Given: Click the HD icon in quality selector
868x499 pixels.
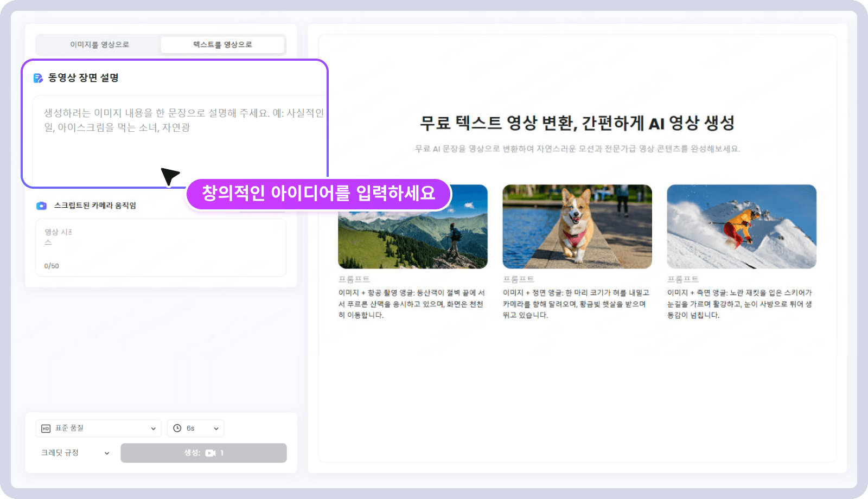Looking at the screenshot, I should 46,428.
